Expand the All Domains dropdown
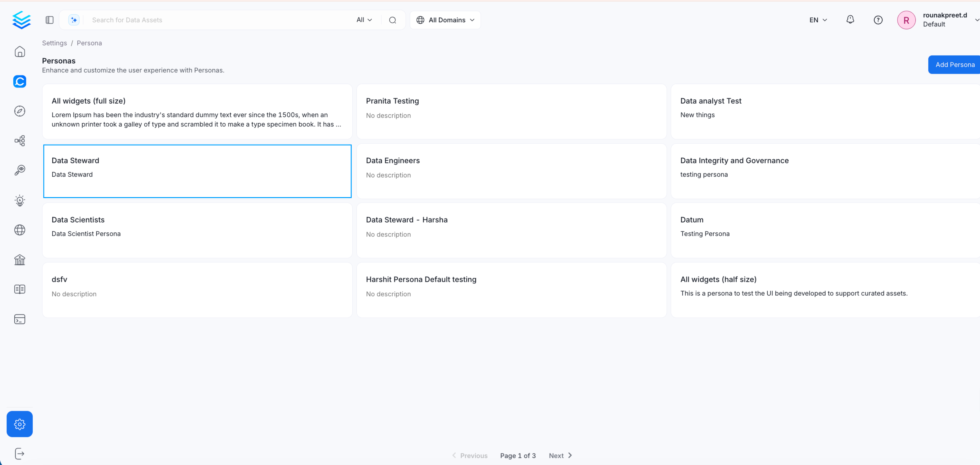 click(x=445, y=20)
